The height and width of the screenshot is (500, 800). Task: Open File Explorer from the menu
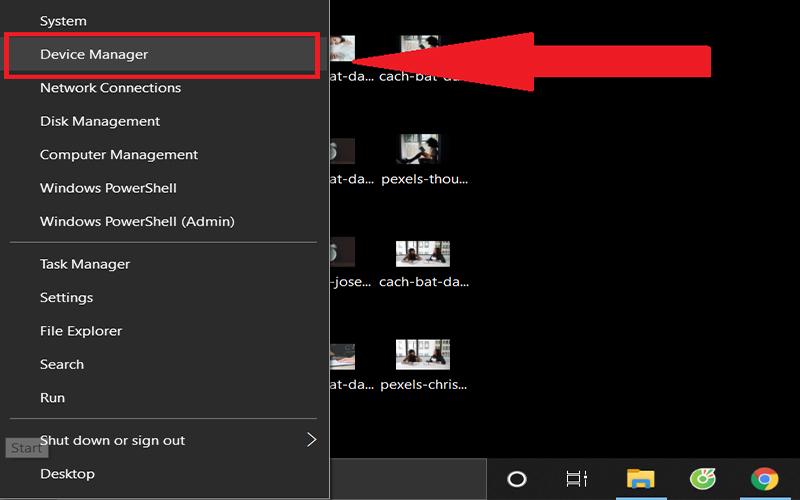163,331
